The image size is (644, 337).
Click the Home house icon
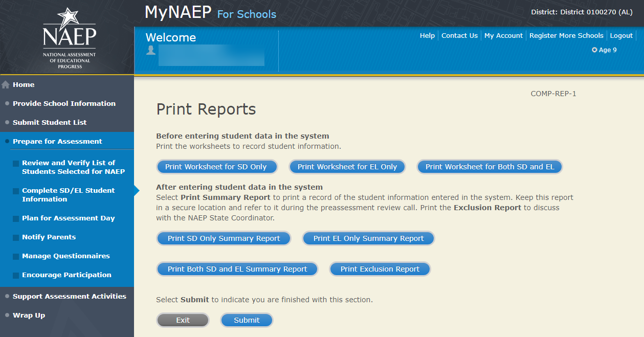click(x=6, y=85)
